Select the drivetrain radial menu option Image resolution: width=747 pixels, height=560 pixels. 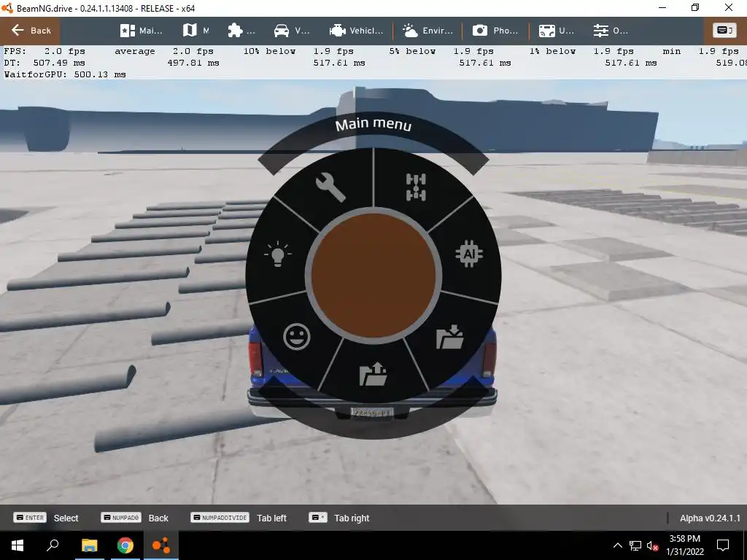coord(416,187)
